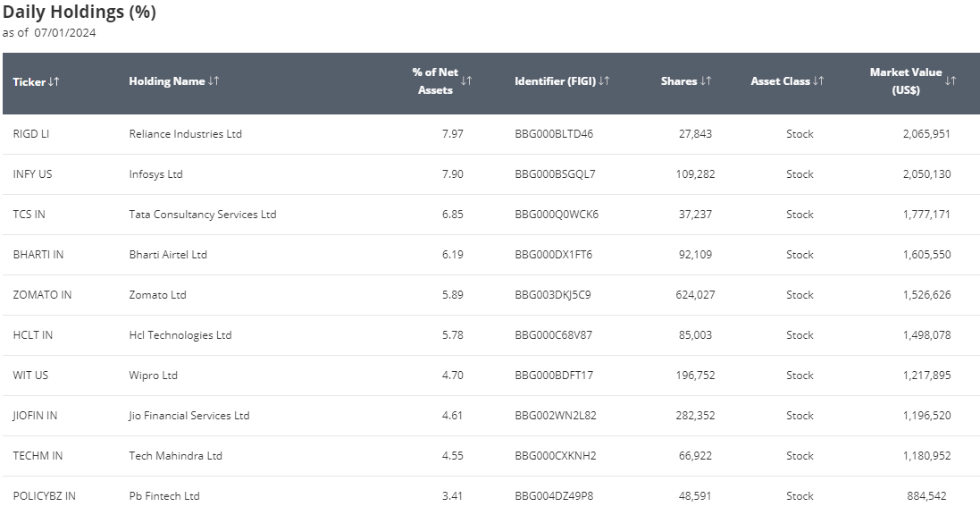Click the Holding Name header label
The image size is (980, 515).
tap(167, 81)
